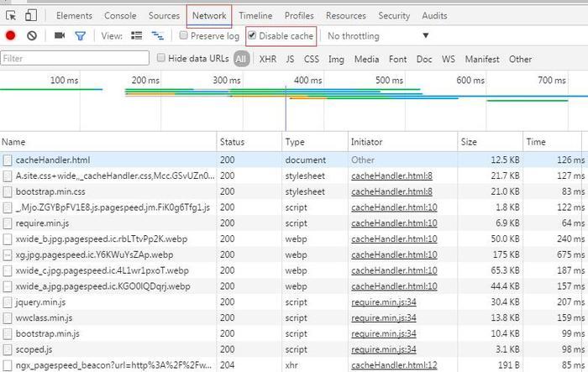
Task: Switch to the large request rows view icon
Action: pos(136,35)
